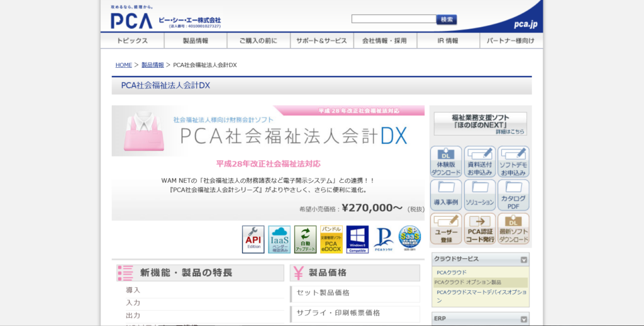The width and height of the screenshot is (644, 326).
Task: Click the PCA認証コード発行 icon tile
Action: click(x=480, y=229)
